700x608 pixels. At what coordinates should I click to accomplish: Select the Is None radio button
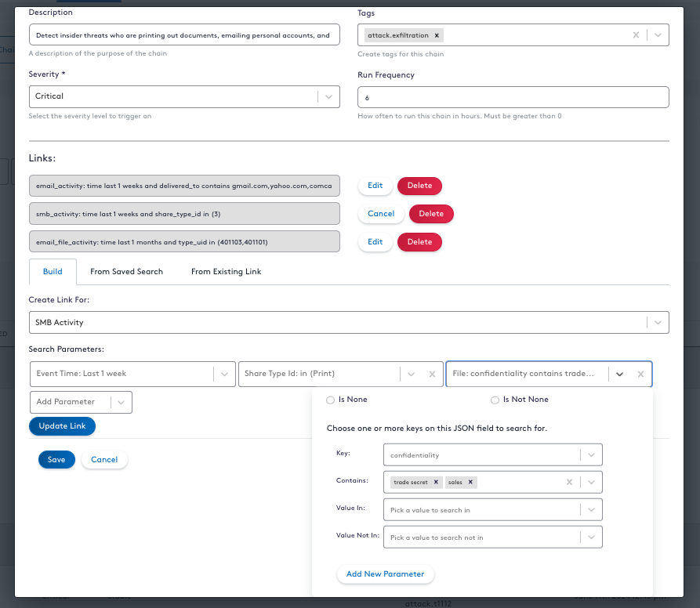(x=330, y=400)
